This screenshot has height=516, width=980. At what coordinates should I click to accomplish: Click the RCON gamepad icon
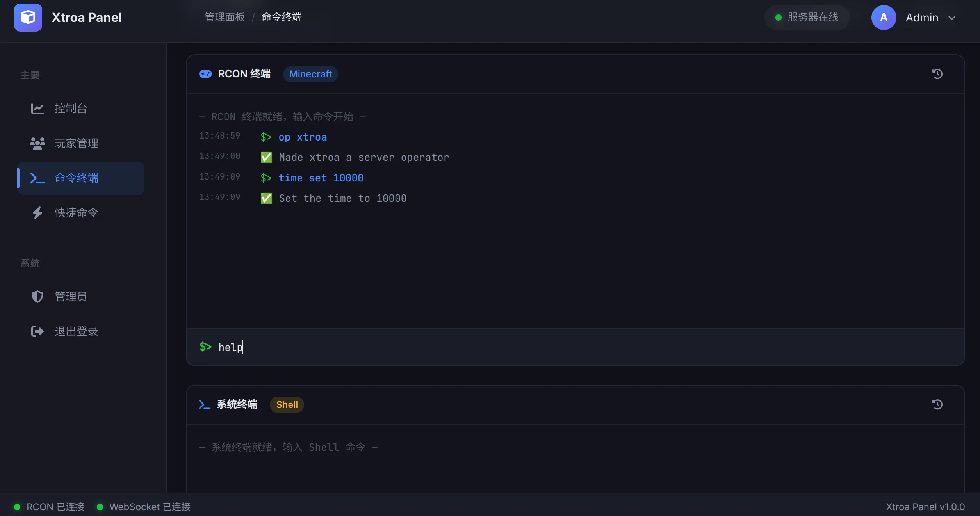tap(205, 74)
